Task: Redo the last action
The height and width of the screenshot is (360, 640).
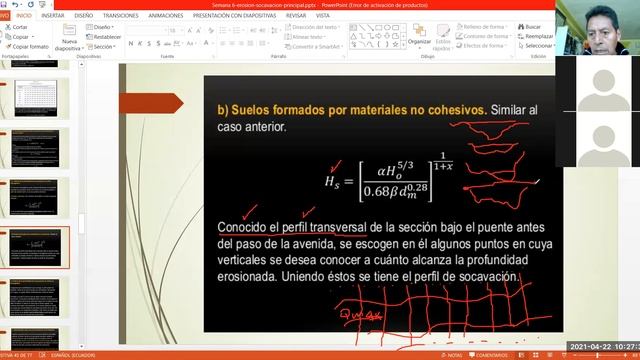Action: (x=30, y=4)
